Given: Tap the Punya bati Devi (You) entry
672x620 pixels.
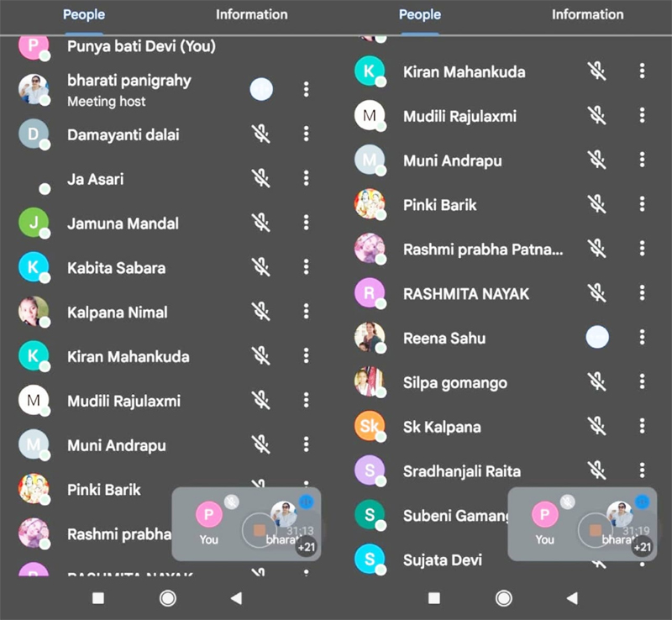Looking at the screenshot, I should (141, 46).
